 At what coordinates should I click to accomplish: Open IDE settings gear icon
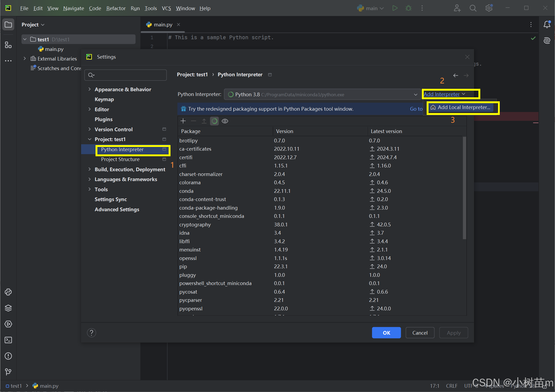point(489,8)
